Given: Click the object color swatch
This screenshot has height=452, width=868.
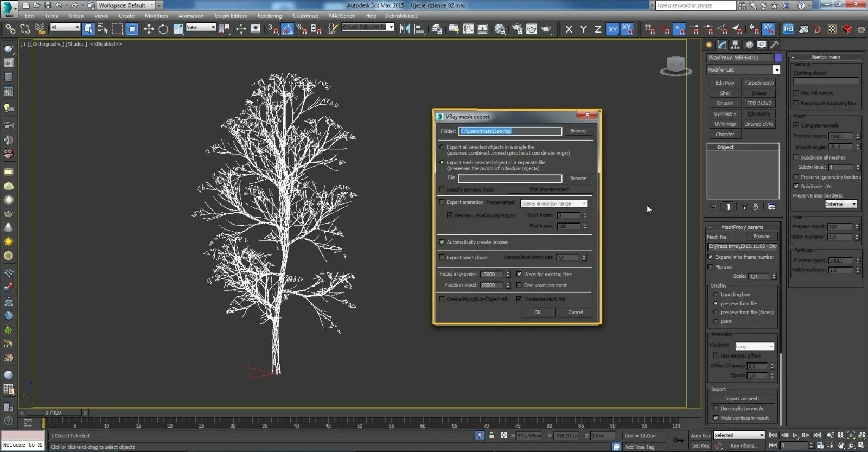Looking at the screenshot, I should pos(778,58).
